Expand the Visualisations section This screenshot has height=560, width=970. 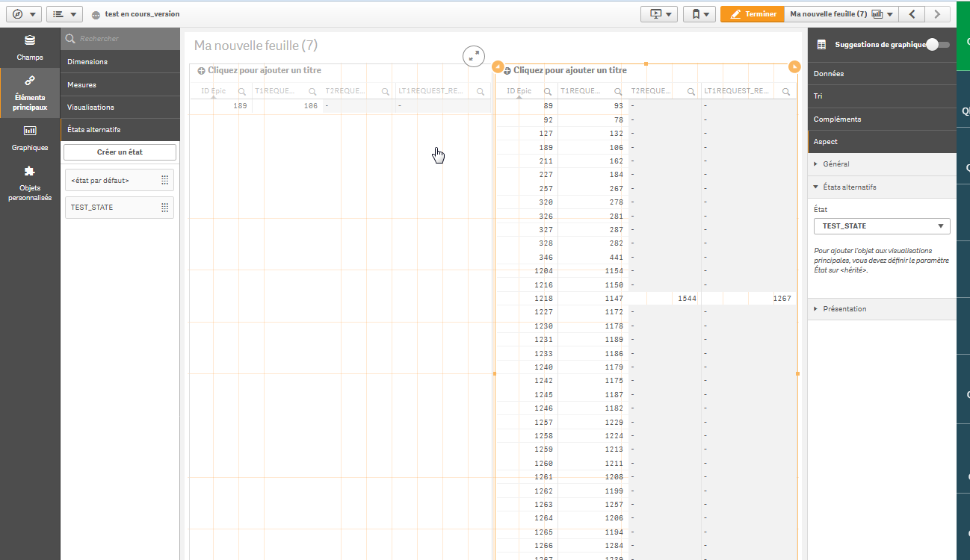pyautogui.click(x=120, y=107)
